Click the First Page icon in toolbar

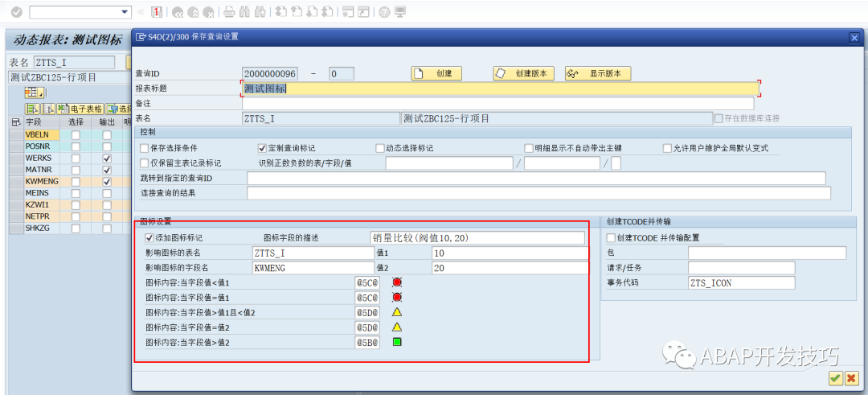point(281,11)
